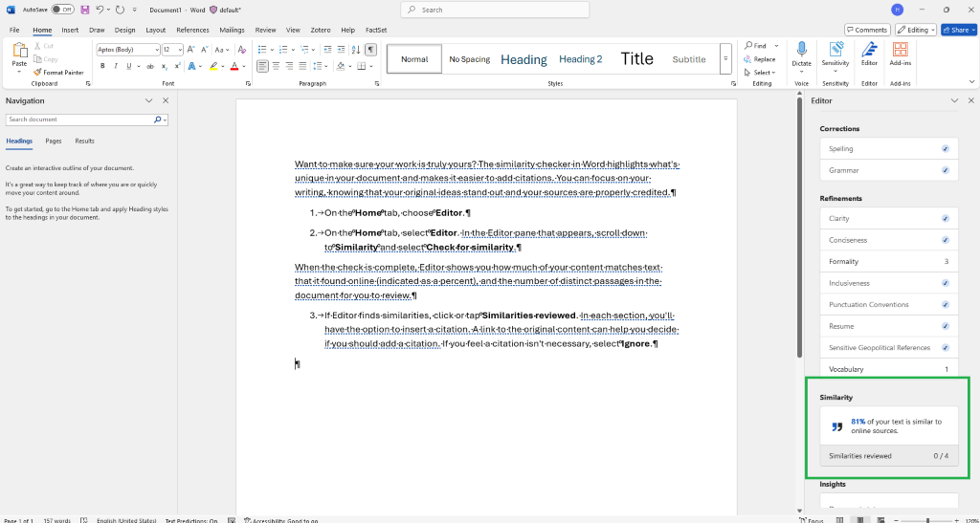Open Punctuation Conventions refinement item
This screenshot has height=523, width=980.
[x=888, y=305]
